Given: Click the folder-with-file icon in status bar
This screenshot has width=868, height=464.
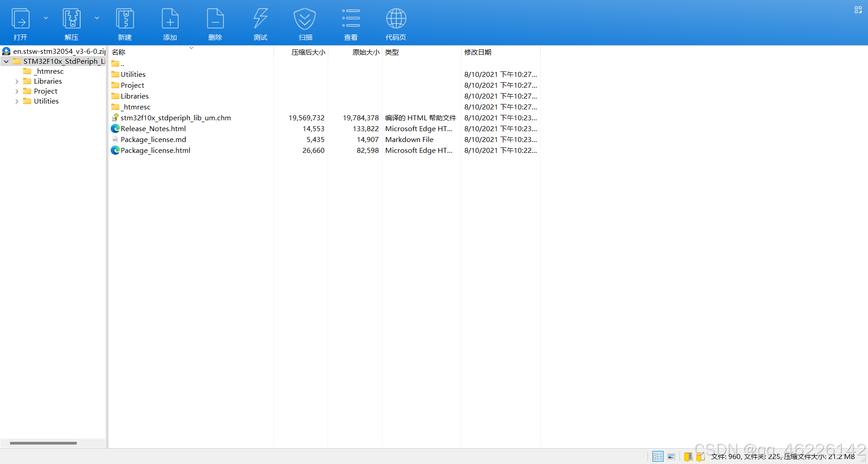Looking at the screenshot, I should (700, 456).
